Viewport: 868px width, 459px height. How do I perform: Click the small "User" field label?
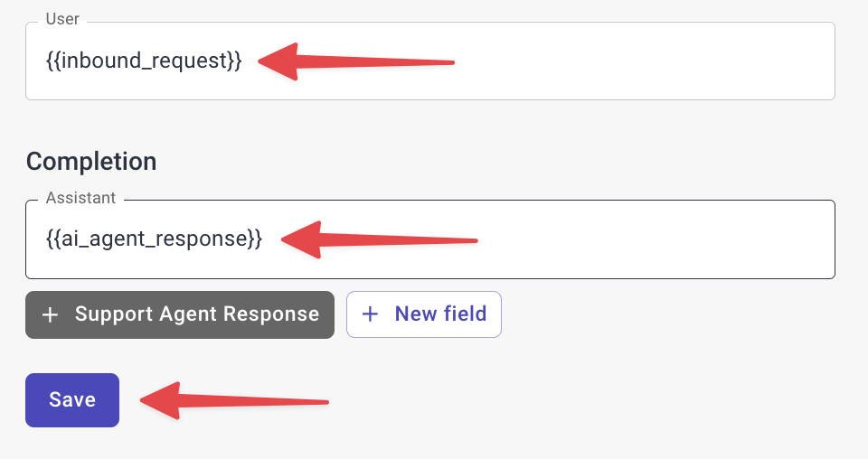62,18
